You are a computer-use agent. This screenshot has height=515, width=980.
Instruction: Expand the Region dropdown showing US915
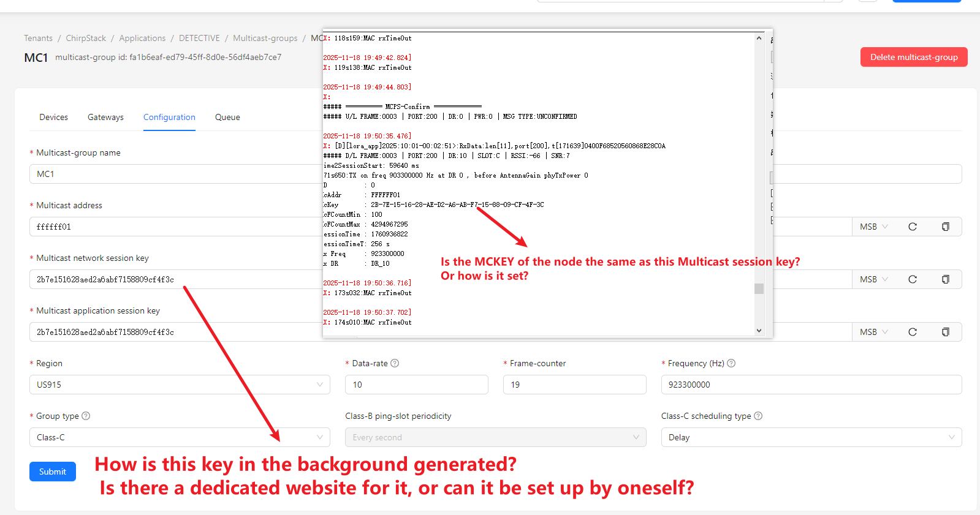pyautogui.click(x=180, y=385)
